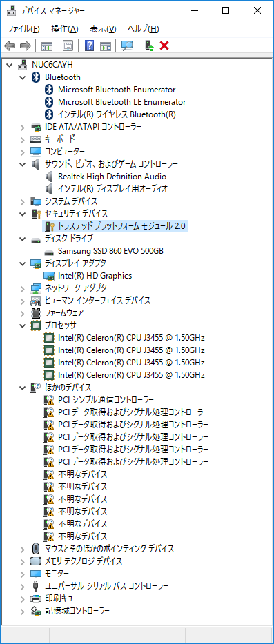Select インテル(R) ワイヤレス Bluetooth(R)
Viewport: 274px width, 644px height.
(x=117, y=114)
